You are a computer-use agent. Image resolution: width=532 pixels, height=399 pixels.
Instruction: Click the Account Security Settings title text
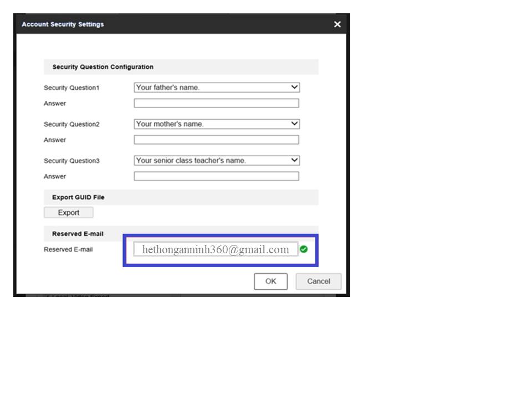tap(63, 24)
